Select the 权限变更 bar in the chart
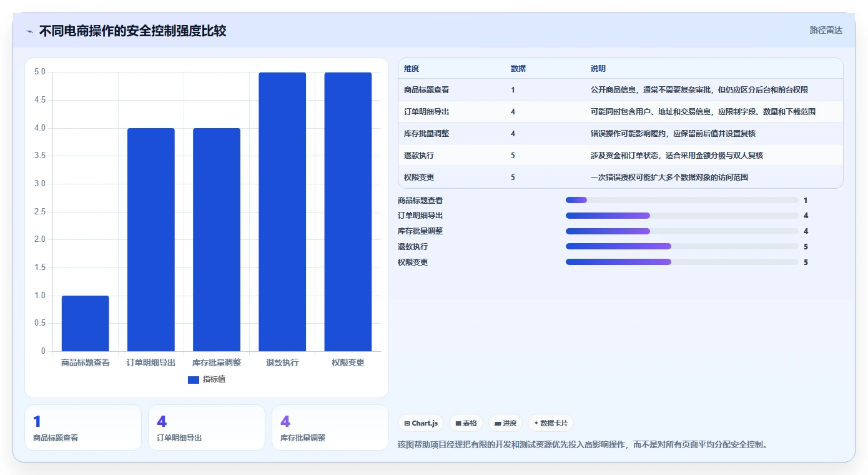Screen dimensions: 868x475 [348, 212]
